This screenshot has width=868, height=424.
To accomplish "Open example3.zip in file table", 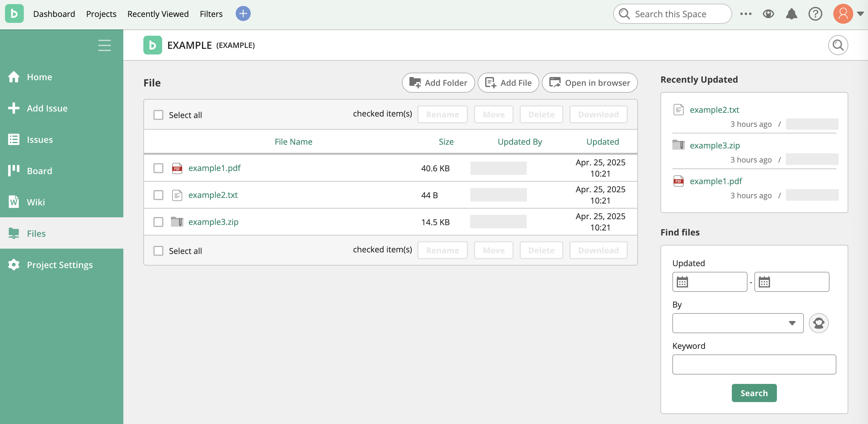I will [x=213, y=222].
